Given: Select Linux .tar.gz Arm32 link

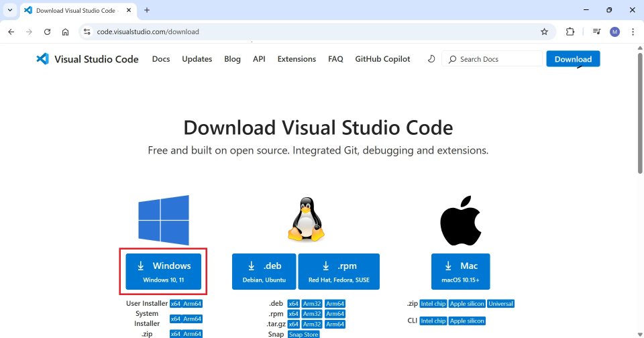Looking at the screenshot, I should 312,324.
